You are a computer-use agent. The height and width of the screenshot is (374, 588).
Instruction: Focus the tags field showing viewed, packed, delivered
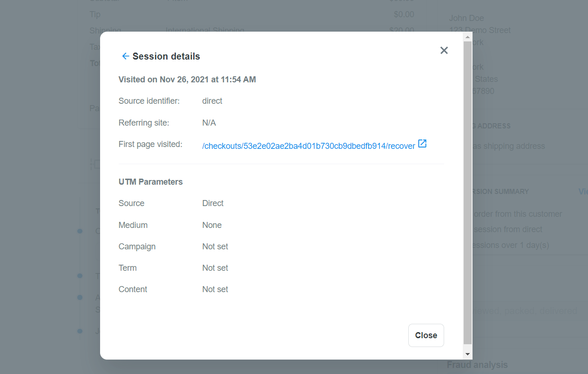click(526, 311)
